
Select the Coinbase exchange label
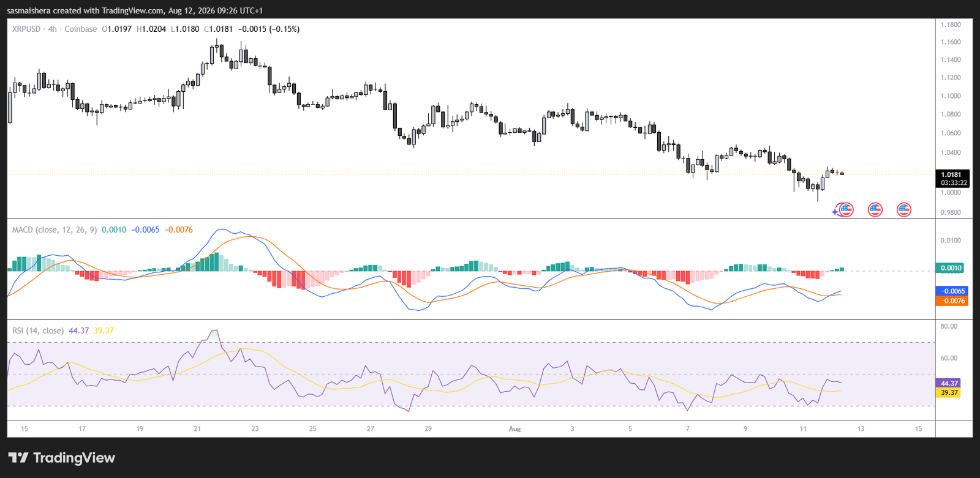tap(81, 29)
